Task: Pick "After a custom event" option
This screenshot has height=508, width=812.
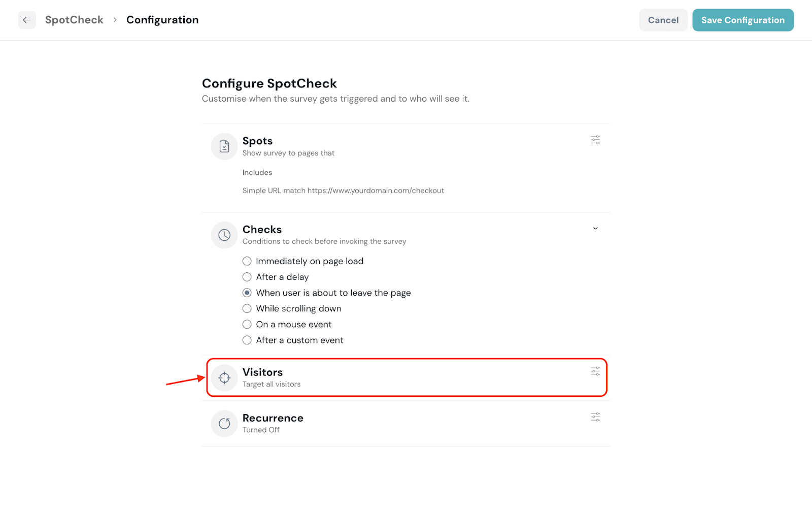Action: (x=247, y=340)
